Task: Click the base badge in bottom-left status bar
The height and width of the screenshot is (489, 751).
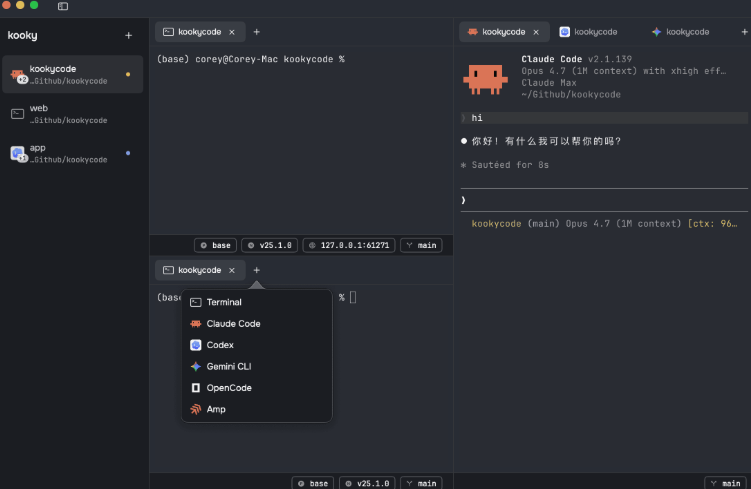Action: click(313, 483)
